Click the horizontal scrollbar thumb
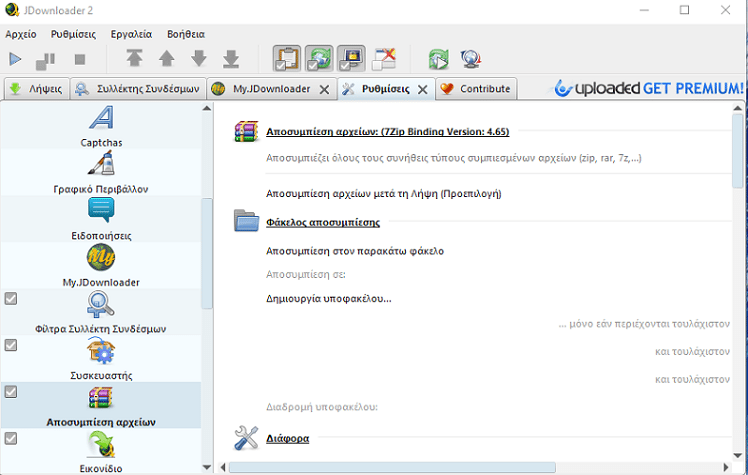This screenshot has height=475, width=748. pyautogui.click(x=392, y=467)
